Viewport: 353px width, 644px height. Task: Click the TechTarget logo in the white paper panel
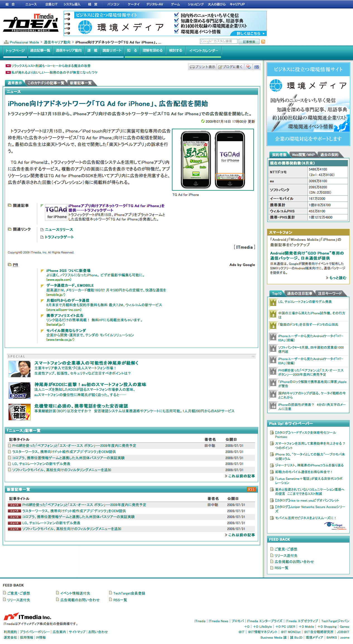click(337, 526)
